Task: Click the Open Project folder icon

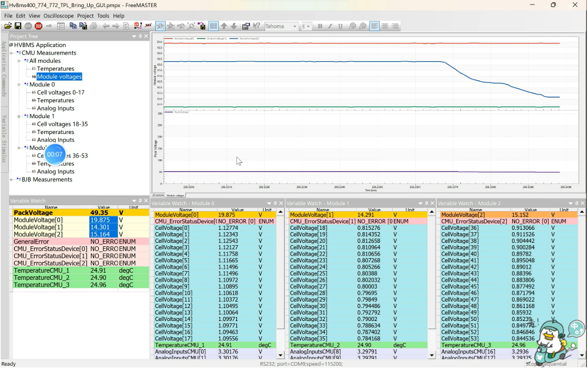Action: pyautogui.click(x=8, y=26)
